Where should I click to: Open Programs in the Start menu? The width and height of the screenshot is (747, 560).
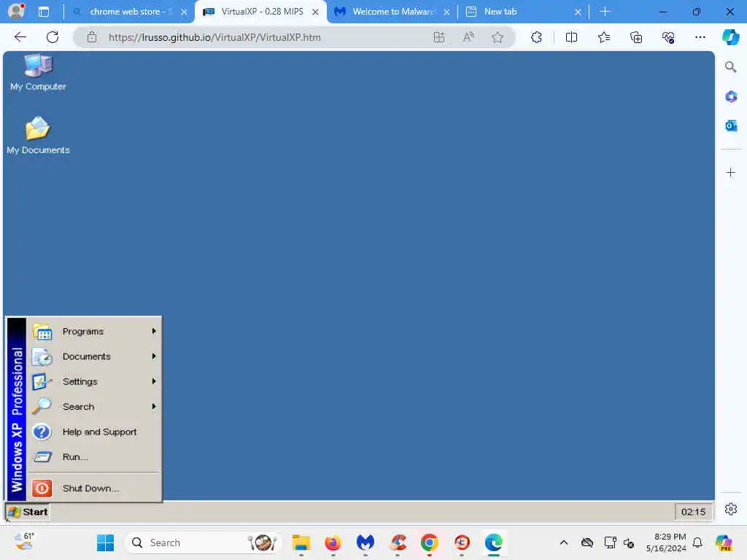[x=94, y=332]
